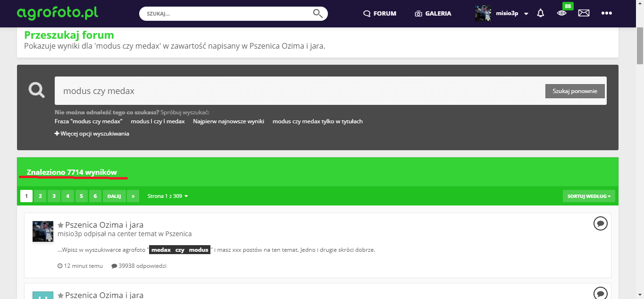Click the star icon beside first result title

pyautogui.click(x=60, y=225)
